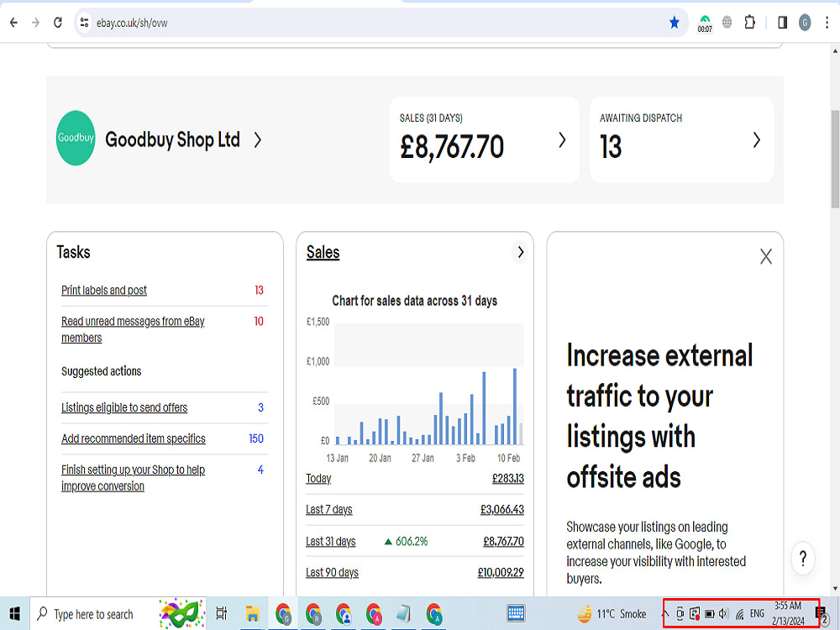Screen dimensions: 840x630
Task: Open the help question mark button
Action: coord(802,559)
